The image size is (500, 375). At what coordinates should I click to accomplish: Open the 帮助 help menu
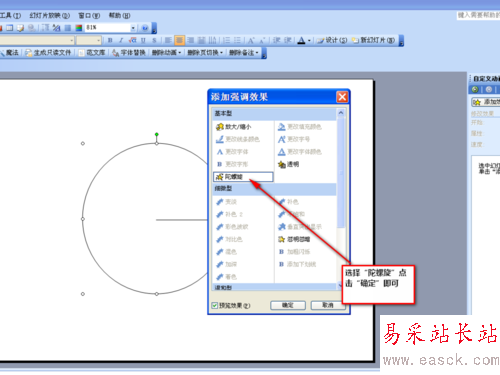(119, 15)
